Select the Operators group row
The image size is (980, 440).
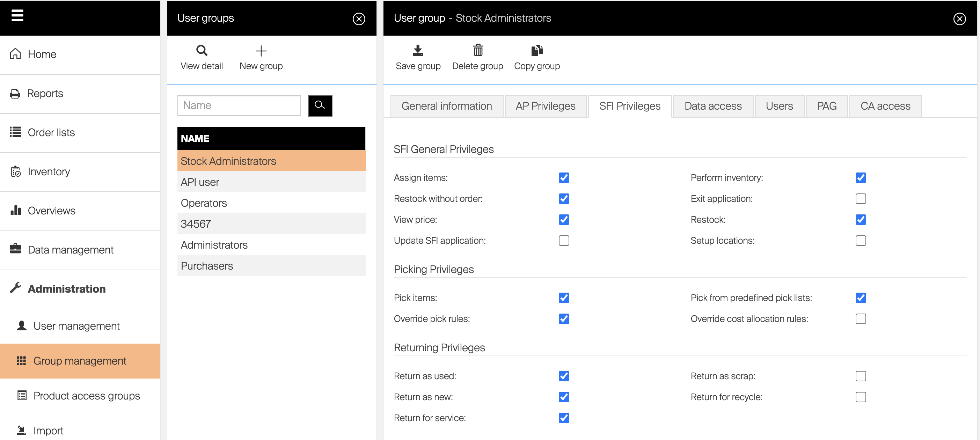click(204, 203)
